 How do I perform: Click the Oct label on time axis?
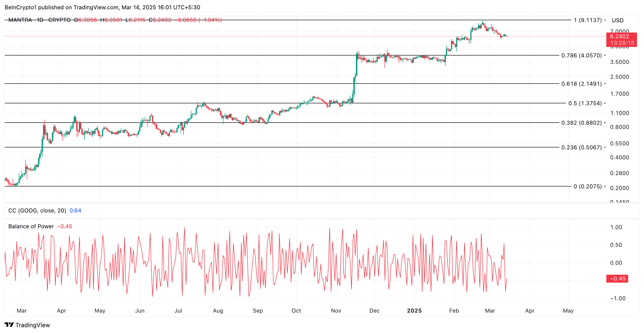tap(296, 310)
